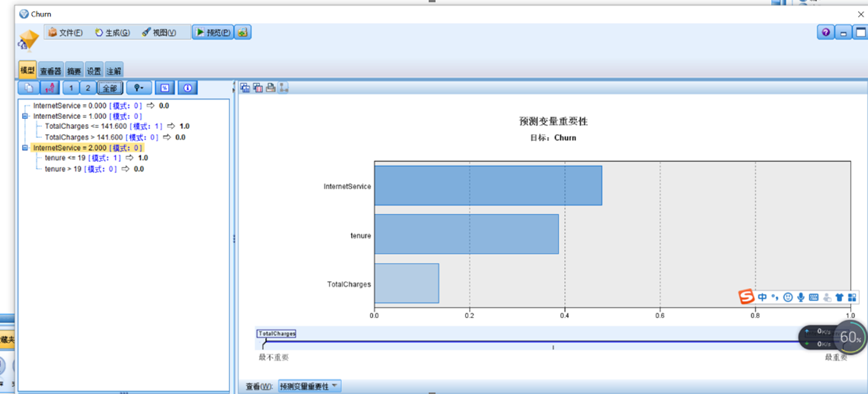
Task: Click the Sogou S input method logo
Action: click(748, 297)
